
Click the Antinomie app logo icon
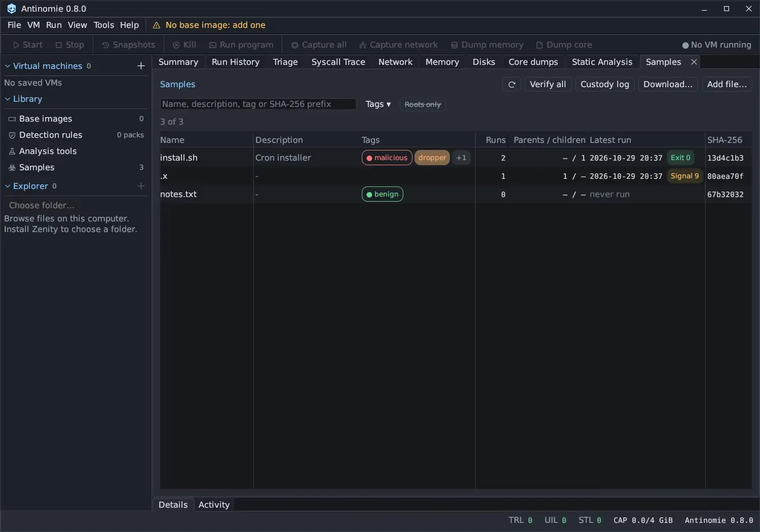(x=11, y=9)
